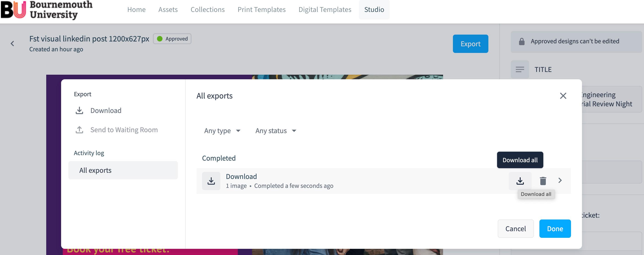Go back using the left arrow
Image resolution: width=644 pixels, height=255 pixels.
click(x=12, y=44)
